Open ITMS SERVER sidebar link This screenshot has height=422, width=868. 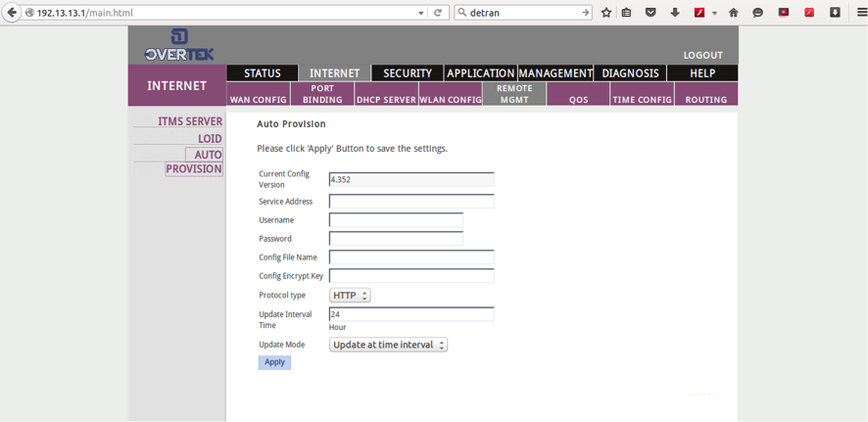coord(190,121)
